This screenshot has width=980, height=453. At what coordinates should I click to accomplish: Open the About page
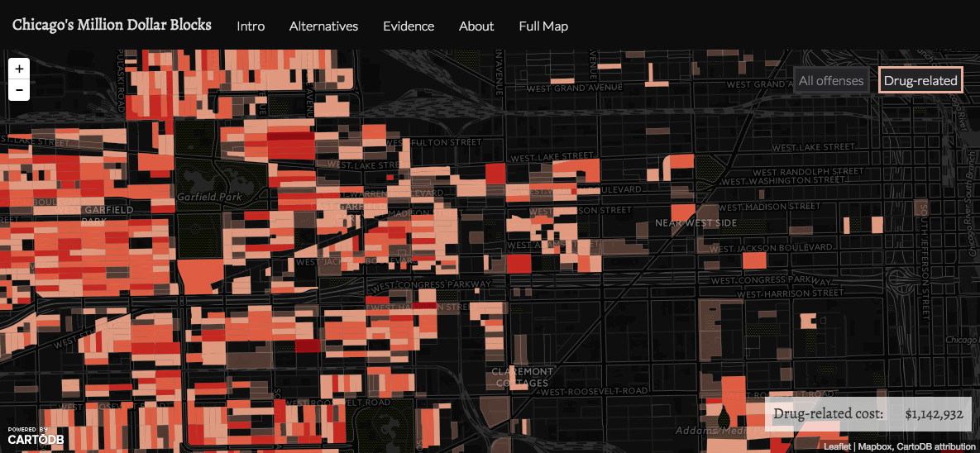click(x=476, y=26)
